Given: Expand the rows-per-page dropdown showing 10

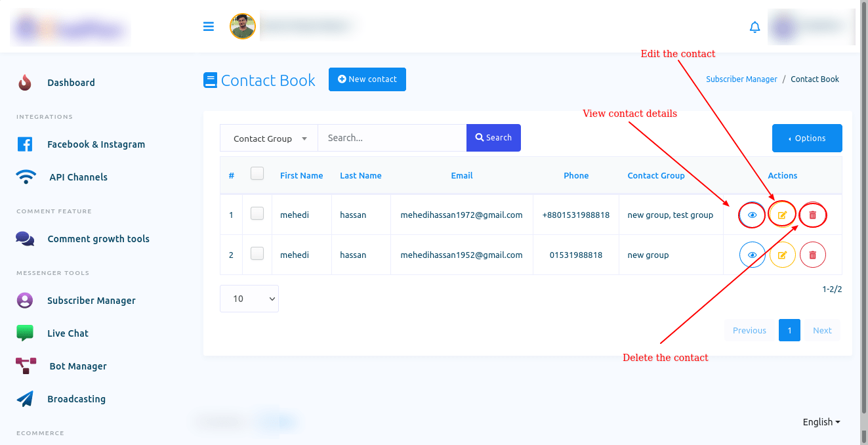Looking at the screenshot, I should [x=249, y=299].
